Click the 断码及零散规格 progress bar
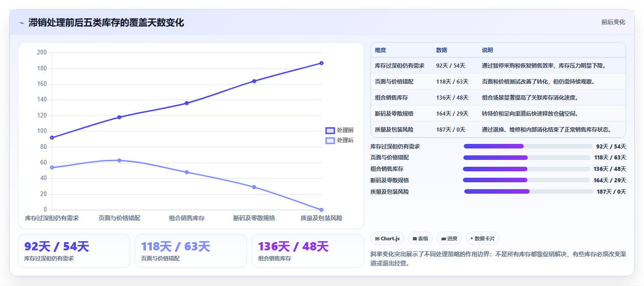Viewport: 644px width, 286px height. (526, 180)
